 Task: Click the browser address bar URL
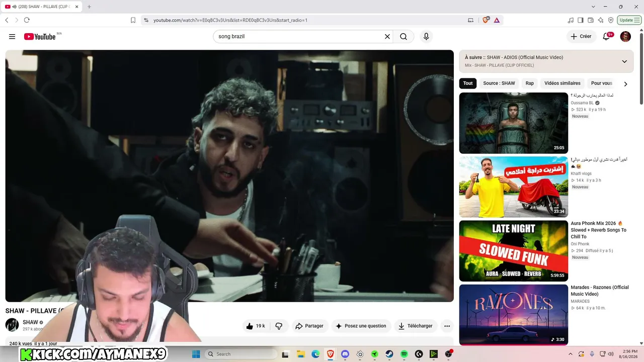pos(230,20)
